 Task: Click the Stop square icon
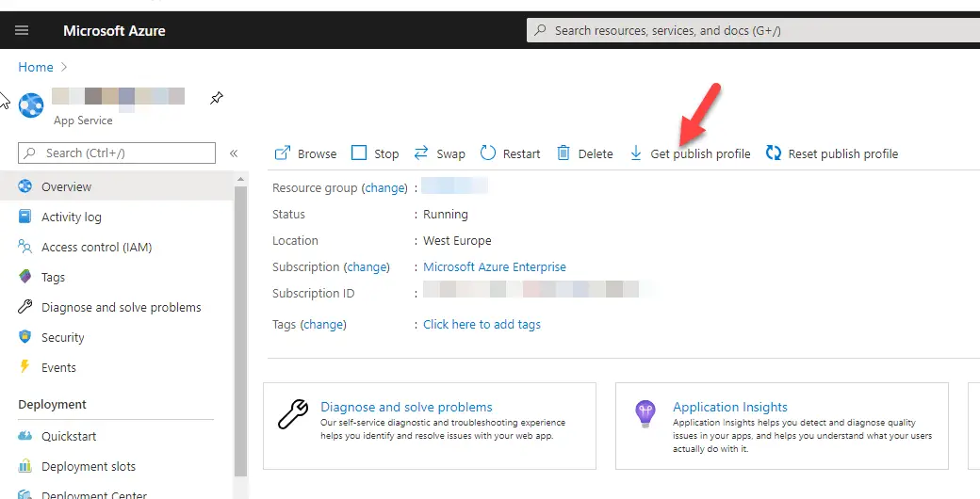[359, 153]
